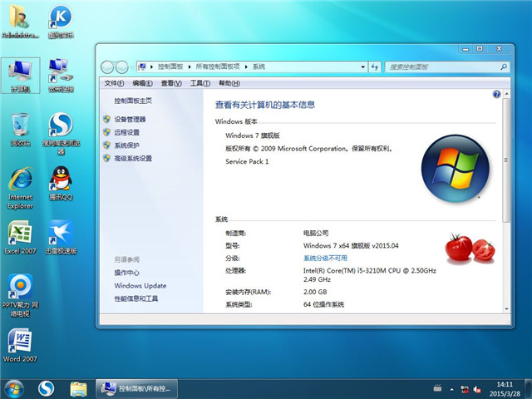Open Sogou browser from the taskbar

click(x=46, y=389)
